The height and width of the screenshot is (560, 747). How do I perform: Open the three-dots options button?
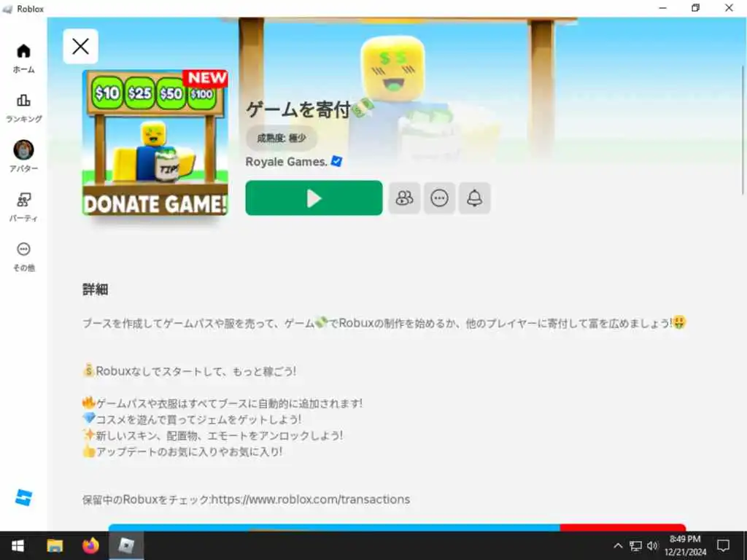(x=439, y=198)
